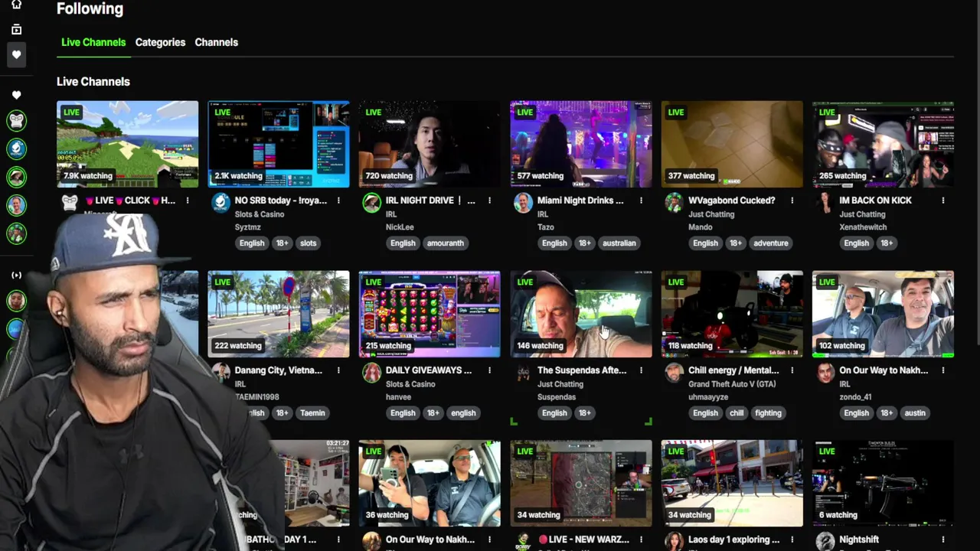Open the NickLee channel avatar

point(372,202)
